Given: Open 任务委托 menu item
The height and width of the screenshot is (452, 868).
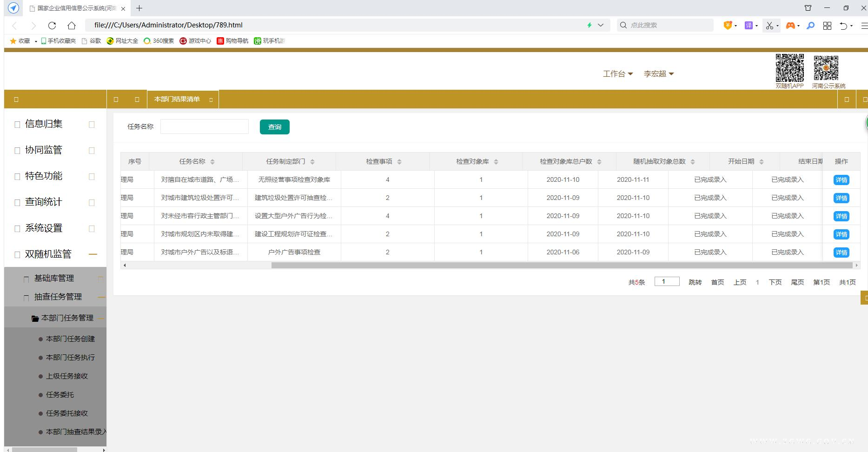Looking at the screenshot, I should [x=60, y=395].
